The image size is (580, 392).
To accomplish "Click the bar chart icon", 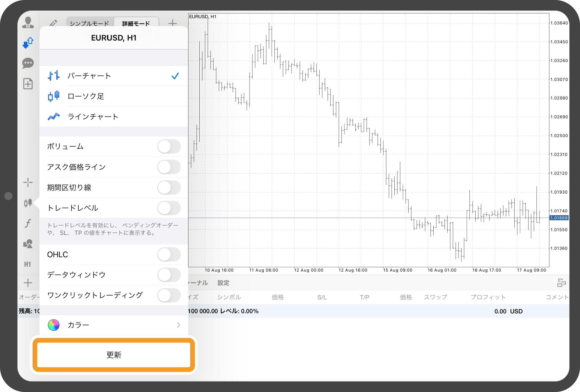I will coord(54,76).
